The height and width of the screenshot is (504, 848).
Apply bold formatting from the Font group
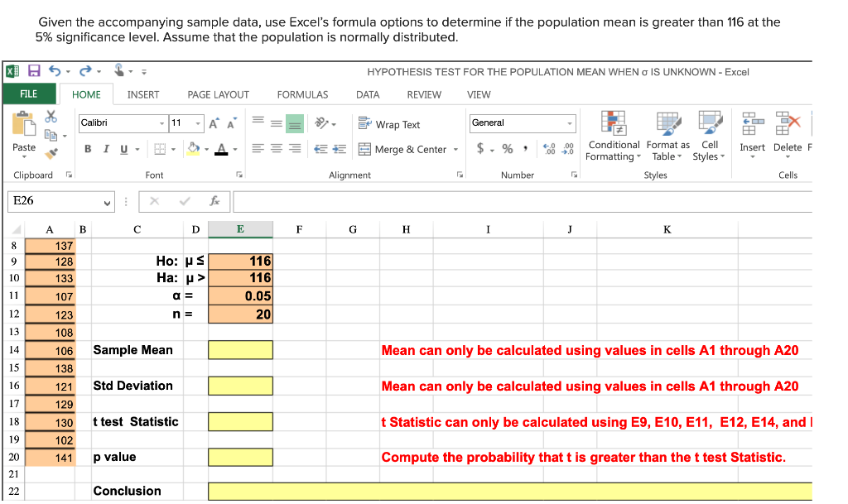pos(87,147)
